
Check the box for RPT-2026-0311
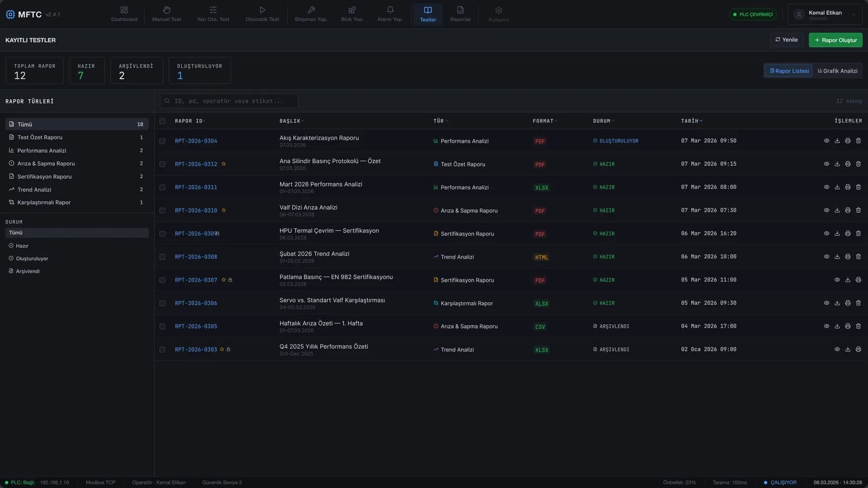coord(162,187)
